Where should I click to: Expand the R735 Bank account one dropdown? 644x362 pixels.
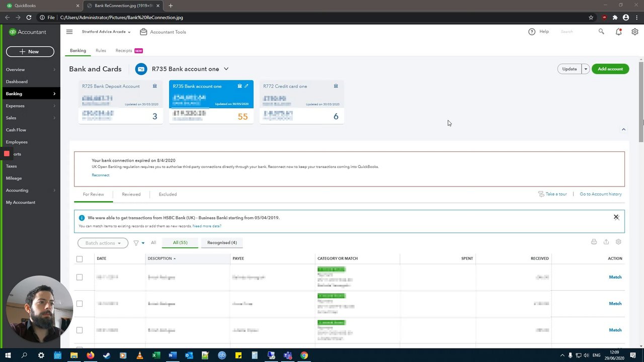226,69
